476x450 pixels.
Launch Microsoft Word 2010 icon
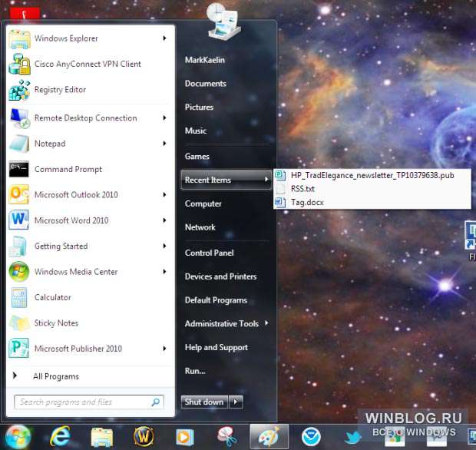click(x=19, y=220)
